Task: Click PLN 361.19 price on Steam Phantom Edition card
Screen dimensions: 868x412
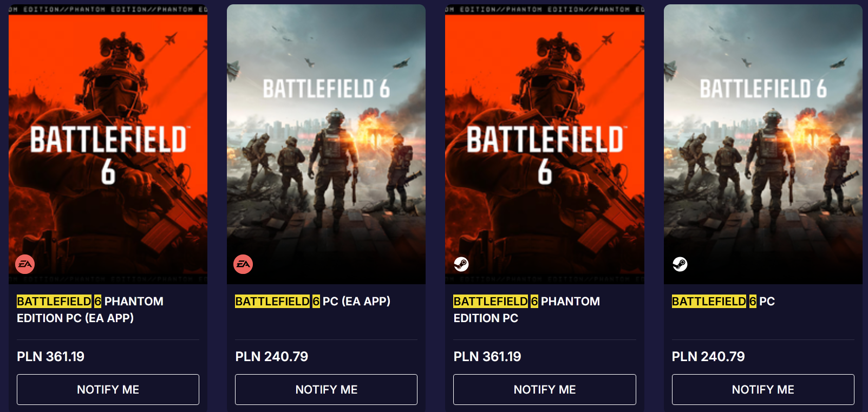Action: 487,356
